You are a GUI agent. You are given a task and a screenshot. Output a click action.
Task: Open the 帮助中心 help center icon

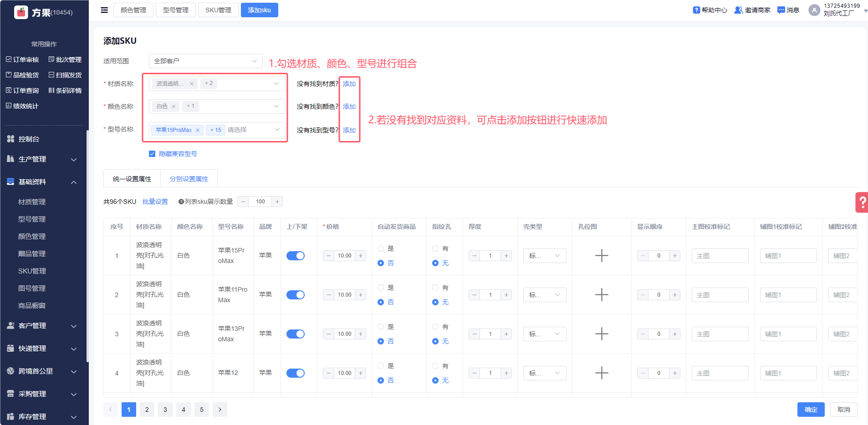696,10
